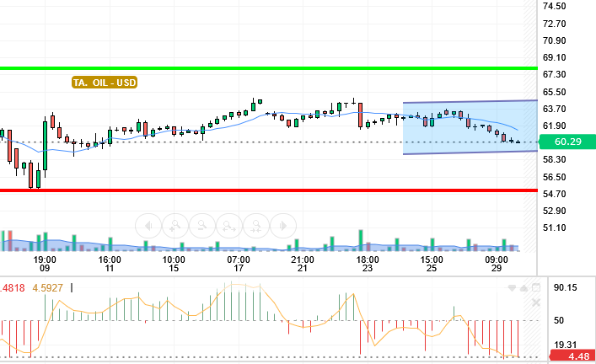Click the time axis label 15:00 25
Screen dimensions: 596x364
coord(432,264)
